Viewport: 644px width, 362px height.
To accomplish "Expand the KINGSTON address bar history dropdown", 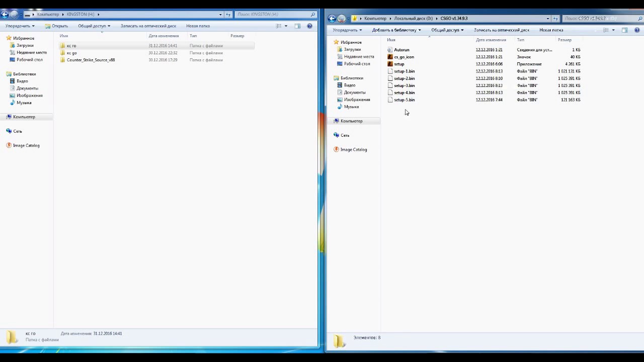I will (x=220, y=15).
